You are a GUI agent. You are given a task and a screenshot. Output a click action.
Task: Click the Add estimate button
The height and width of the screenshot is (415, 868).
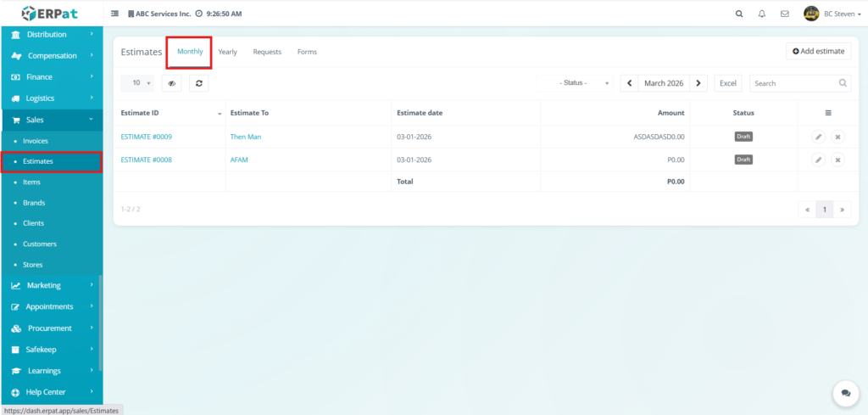(x=818, y=52)
